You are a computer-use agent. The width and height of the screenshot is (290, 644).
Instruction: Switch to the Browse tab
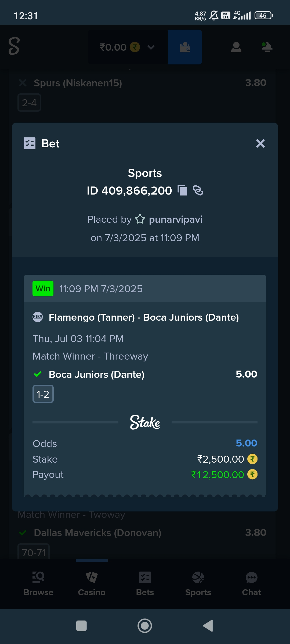(x=38, y=584)
